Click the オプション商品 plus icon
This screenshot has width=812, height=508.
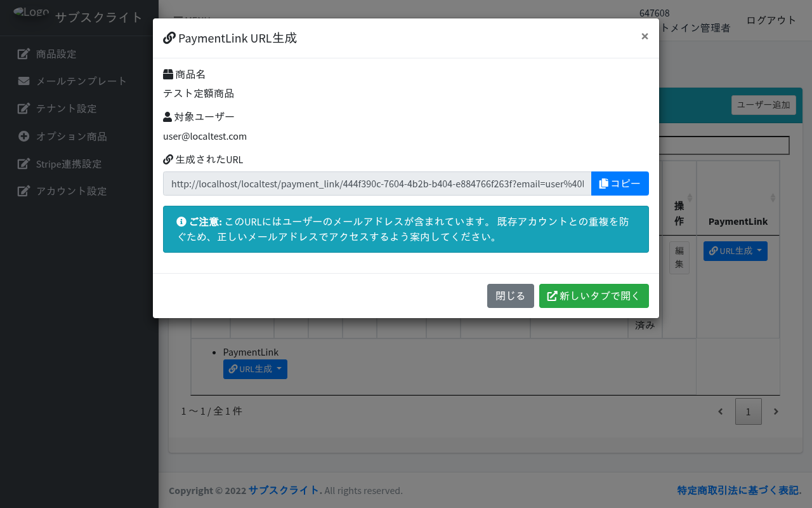[23, 137]
